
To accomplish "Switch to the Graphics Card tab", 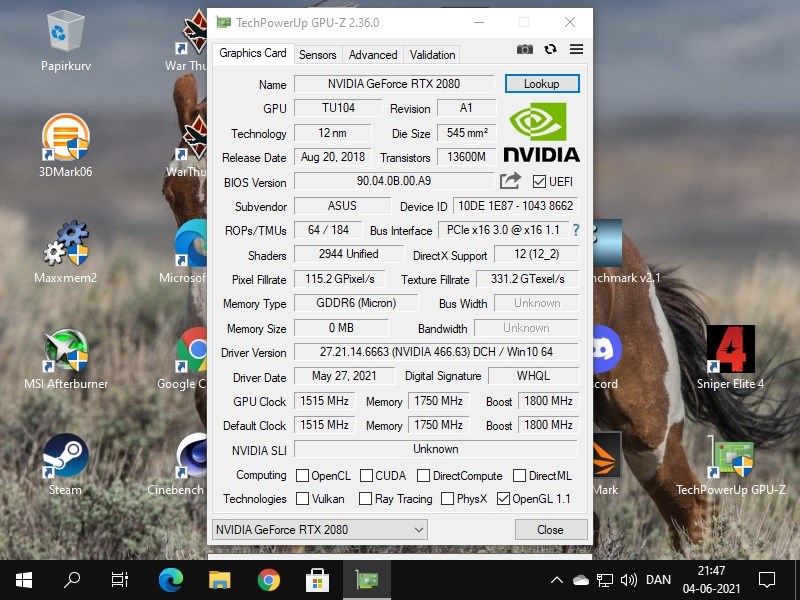I will point(253,53).
